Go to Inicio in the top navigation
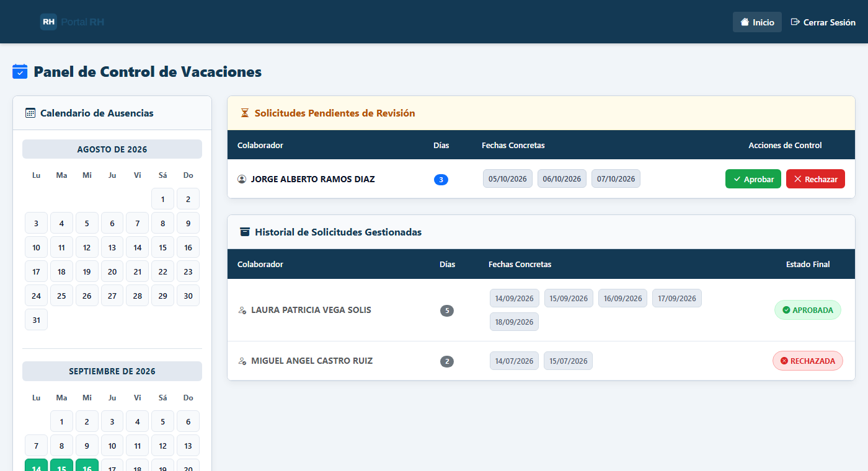 coord(757,22)
